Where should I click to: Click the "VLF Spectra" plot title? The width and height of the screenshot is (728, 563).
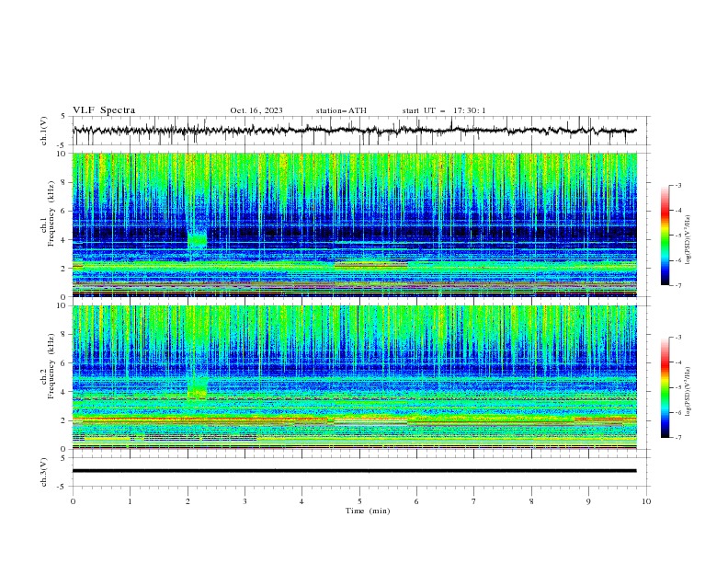pyautogui.click(x=104, y=110)
